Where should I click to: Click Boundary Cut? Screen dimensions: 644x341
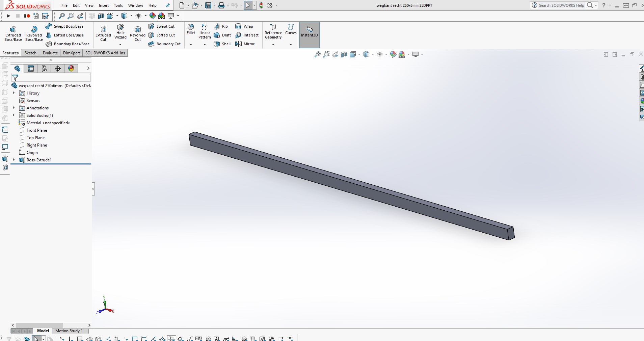(x=165, y=44)
